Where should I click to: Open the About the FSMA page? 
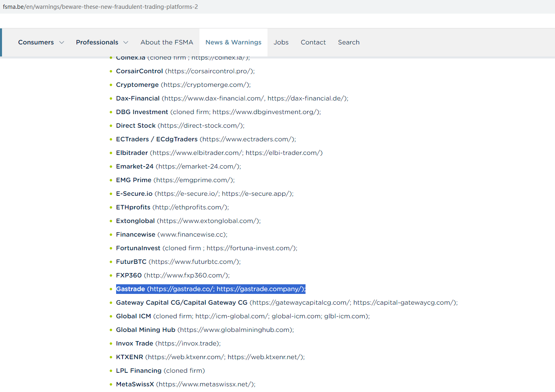[x=167, y=42]
